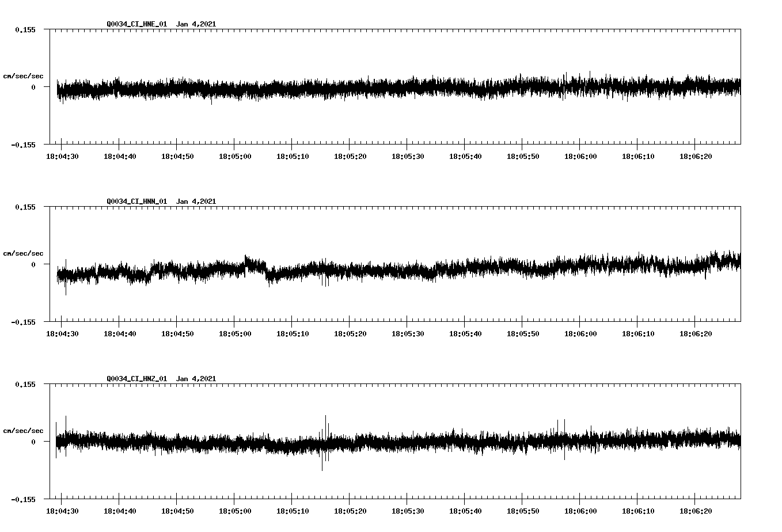782x532 pixels.
Task: Click the cm/sec/sec unit label on HNE plot
Action: 24,75
